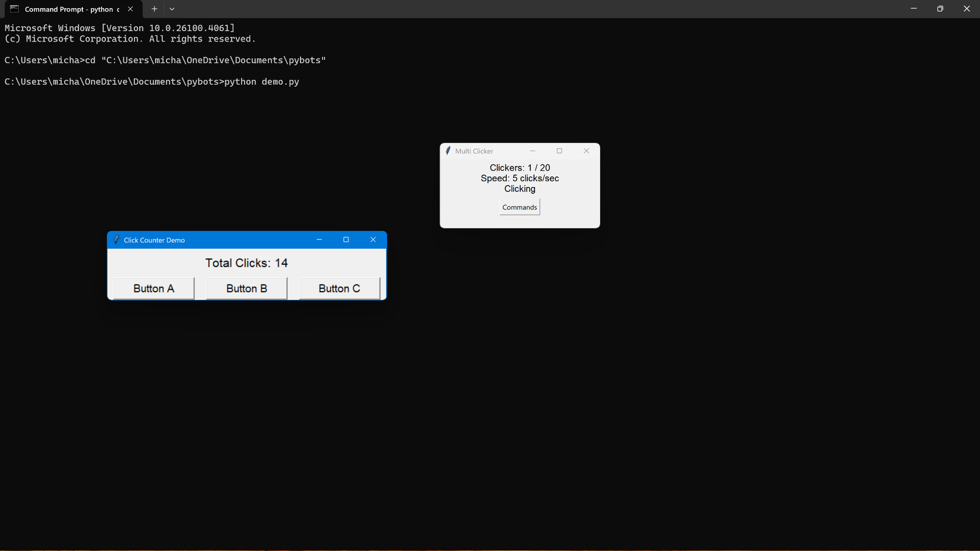Click the Multi Clicker feather icon

448,151
